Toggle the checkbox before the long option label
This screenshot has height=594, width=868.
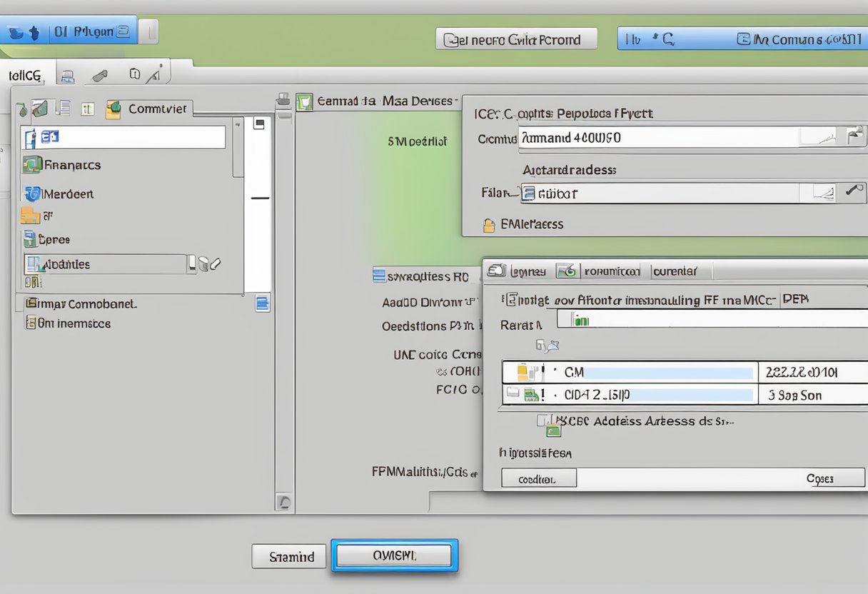pyautogui.click(x=508, y=300)
